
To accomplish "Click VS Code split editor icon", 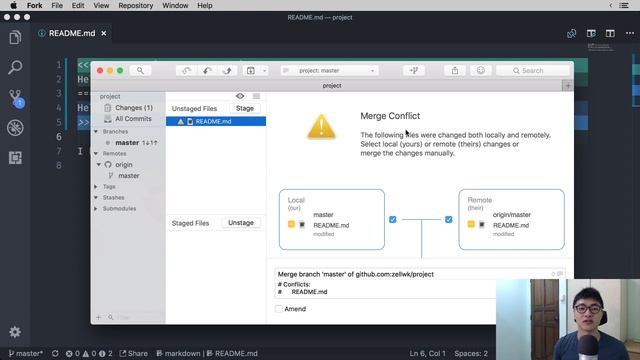I will [x=610, y=33].
